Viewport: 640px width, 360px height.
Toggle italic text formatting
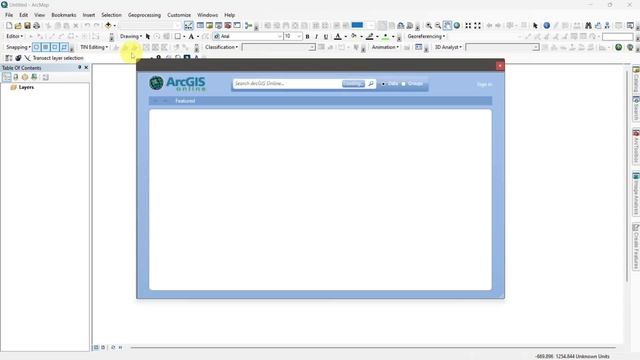click(x=316, y=37)
